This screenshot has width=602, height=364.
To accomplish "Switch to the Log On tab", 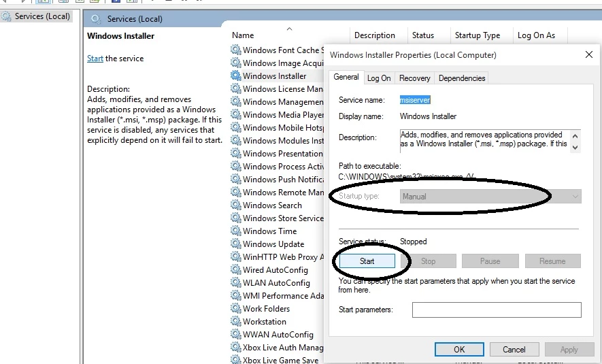I will pyautogui.click(x=379, y=78).
